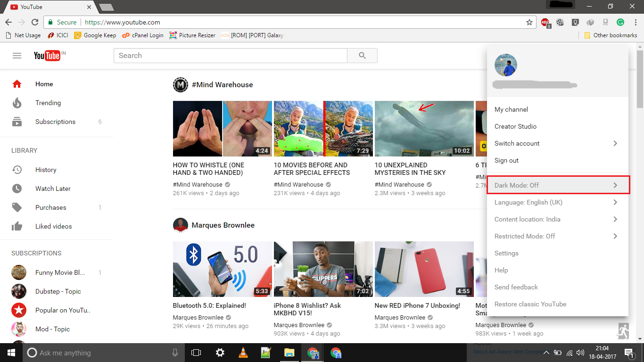
Task: Open Windows Settings gear in taskbar
Action: (220, 353)
